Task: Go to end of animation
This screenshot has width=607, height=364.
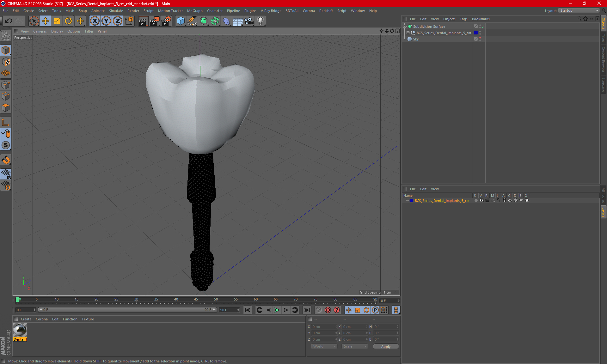Action: click(307, 310)
